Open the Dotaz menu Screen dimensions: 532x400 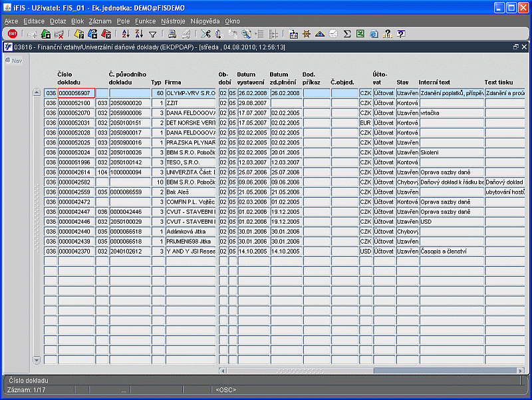tap(58, 21)
